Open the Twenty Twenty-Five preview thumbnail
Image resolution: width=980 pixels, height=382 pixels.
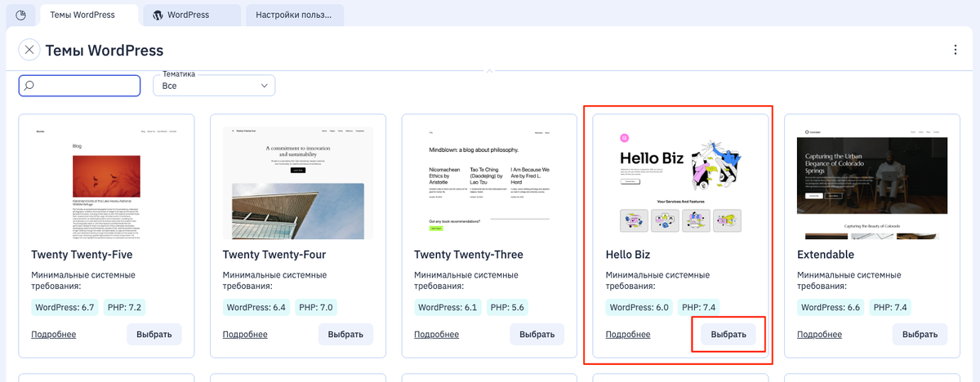(106, 183)
